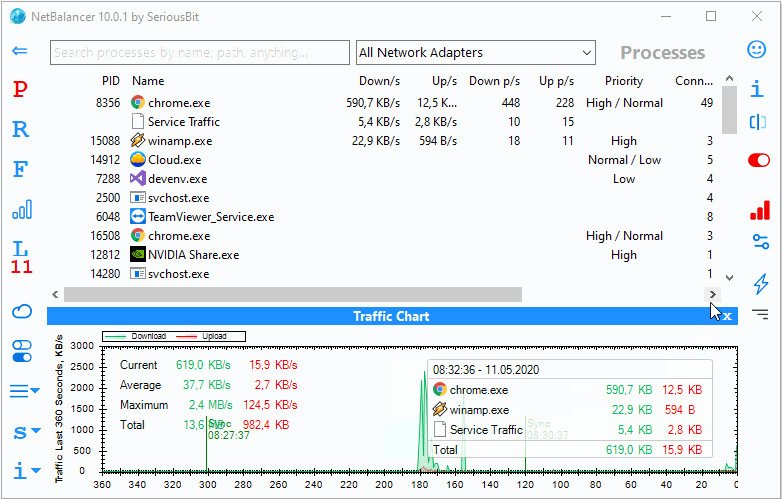The image size is (782, 499).
Task: Click the smiley face icon
Action: click(759, 50)
